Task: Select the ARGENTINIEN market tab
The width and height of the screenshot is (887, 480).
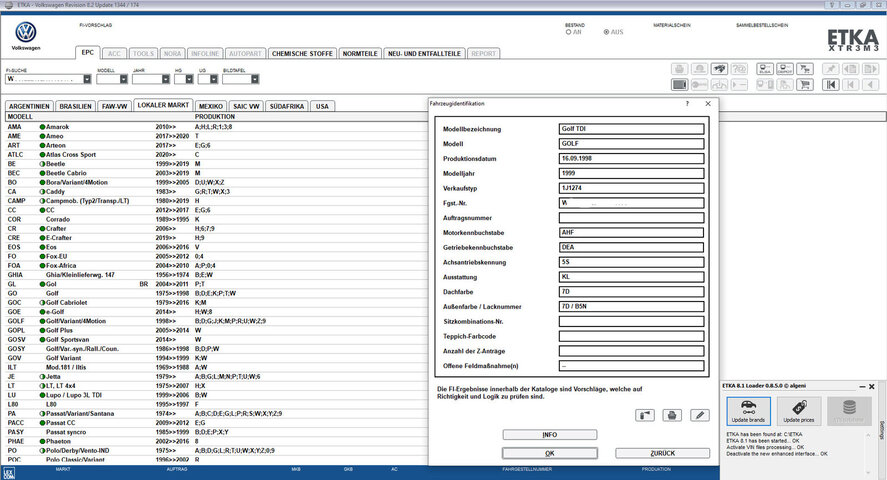Action: pos(29,106)
